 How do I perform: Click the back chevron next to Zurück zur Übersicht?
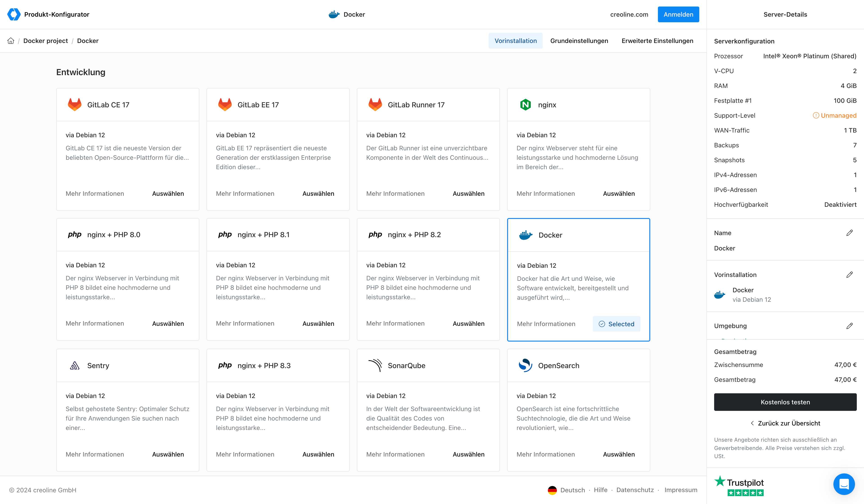pyautogui.click(x=752, y=423)
